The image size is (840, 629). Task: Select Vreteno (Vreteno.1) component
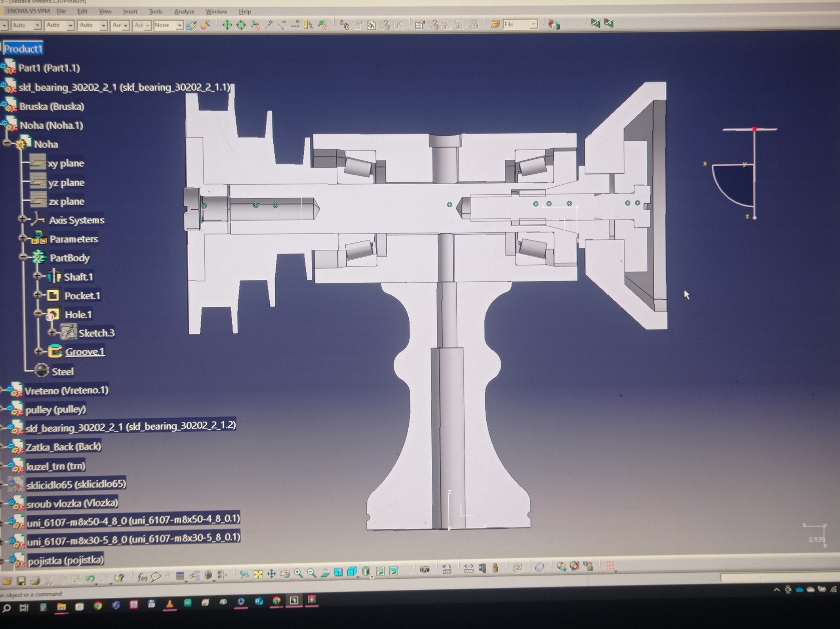[66, 390]
